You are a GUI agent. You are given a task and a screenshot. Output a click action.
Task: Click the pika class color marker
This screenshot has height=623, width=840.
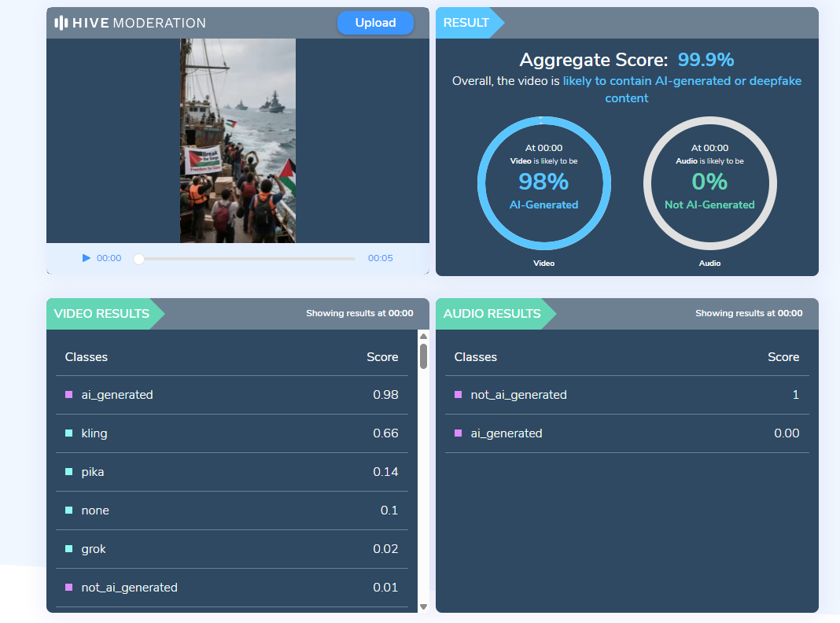69,472
